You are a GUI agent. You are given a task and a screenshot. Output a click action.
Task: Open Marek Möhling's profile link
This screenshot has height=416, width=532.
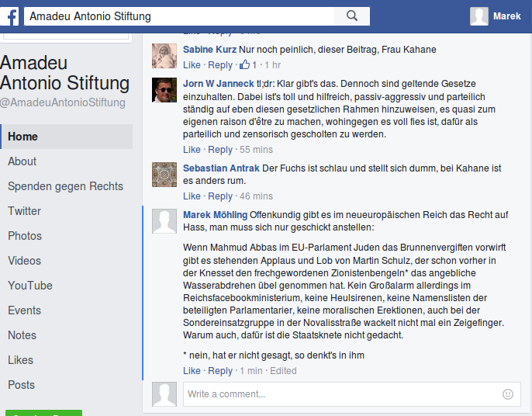pos(215,215)
